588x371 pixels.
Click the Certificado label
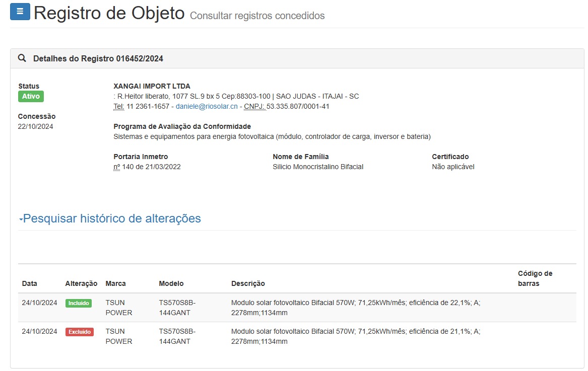pyautogui.click(x=450, y=157)
